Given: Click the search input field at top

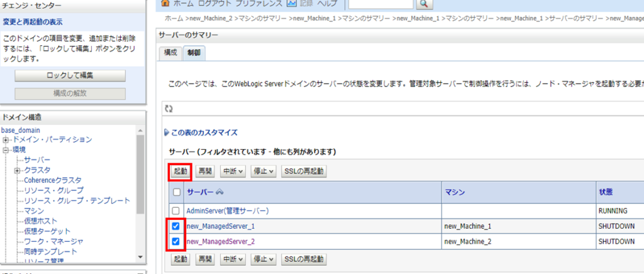Looking at the screenshot, I should point(380,4).
